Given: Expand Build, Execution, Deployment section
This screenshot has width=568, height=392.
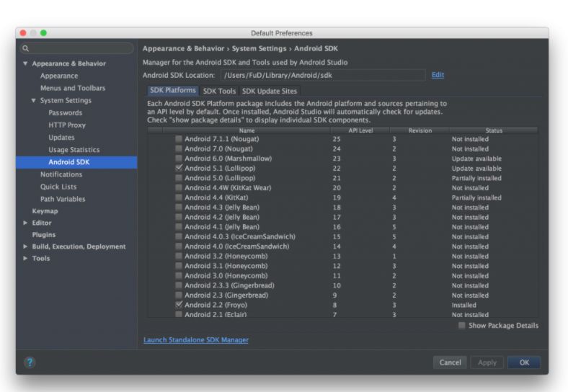Looking at the screenshot, I should click(26, 246).
